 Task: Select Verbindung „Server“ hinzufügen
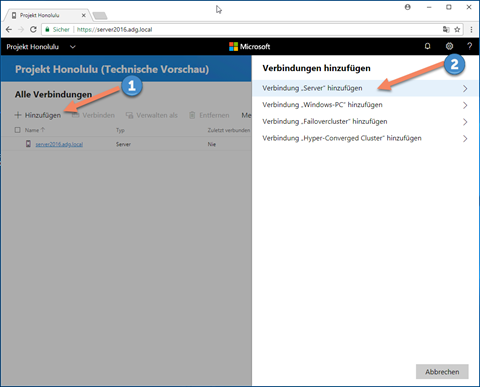(x=365, y=88)
